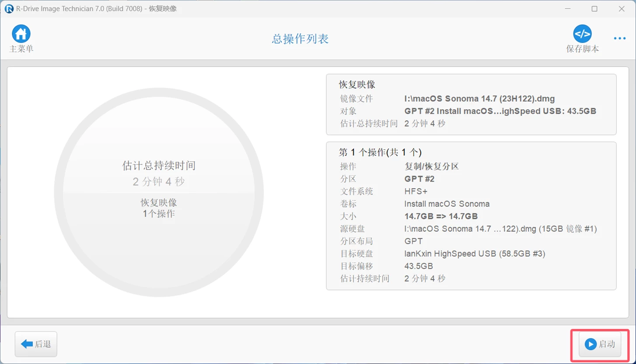
Task: Go back with the 后退 button
Action: pyautogui.click(x=36, y=344)
